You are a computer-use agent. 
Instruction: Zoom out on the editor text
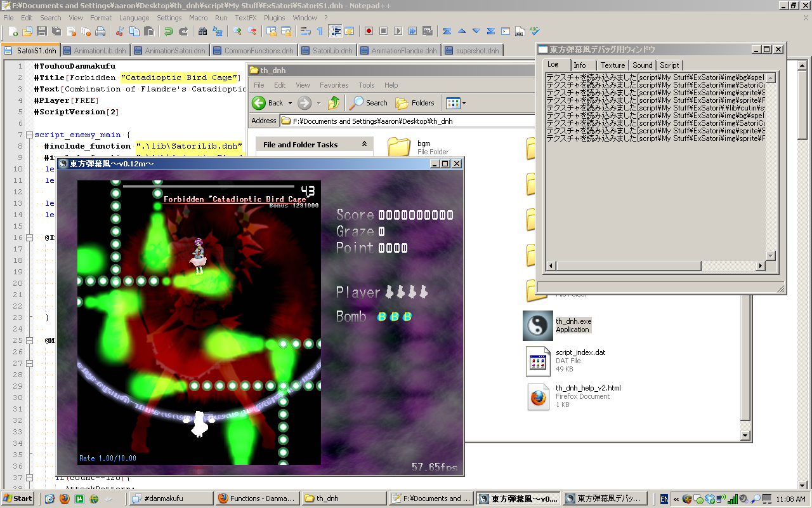point(252,30)
